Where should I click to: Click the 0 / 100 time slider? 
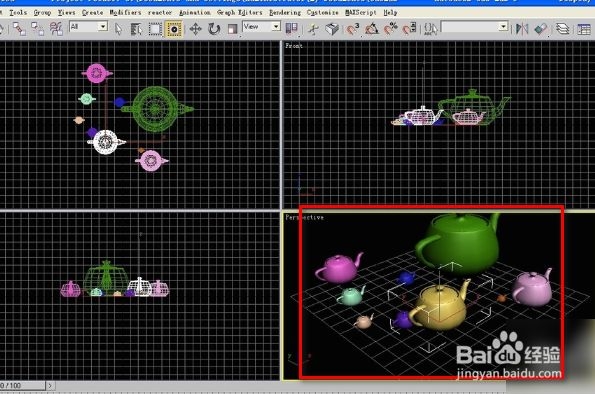point(22,385)
